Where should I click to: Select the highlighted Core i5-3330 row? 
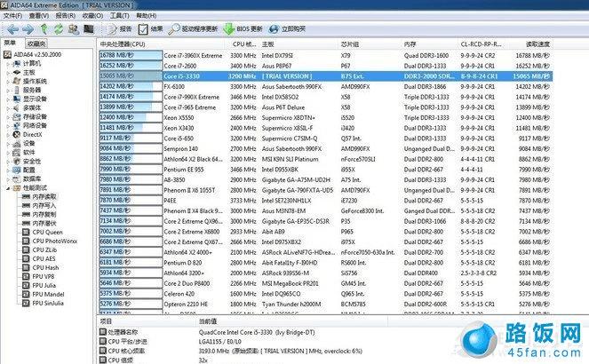[325, 76]
